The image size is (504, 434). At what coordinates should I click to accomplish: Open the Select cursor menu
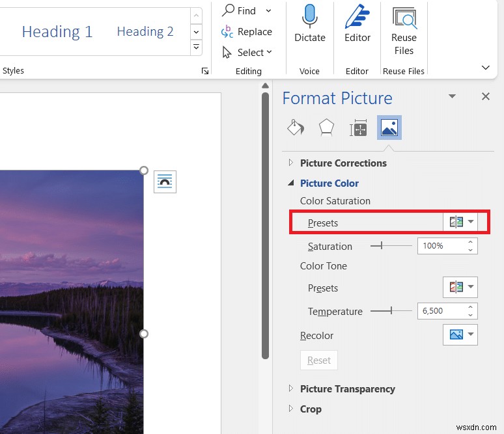[247, 52]
